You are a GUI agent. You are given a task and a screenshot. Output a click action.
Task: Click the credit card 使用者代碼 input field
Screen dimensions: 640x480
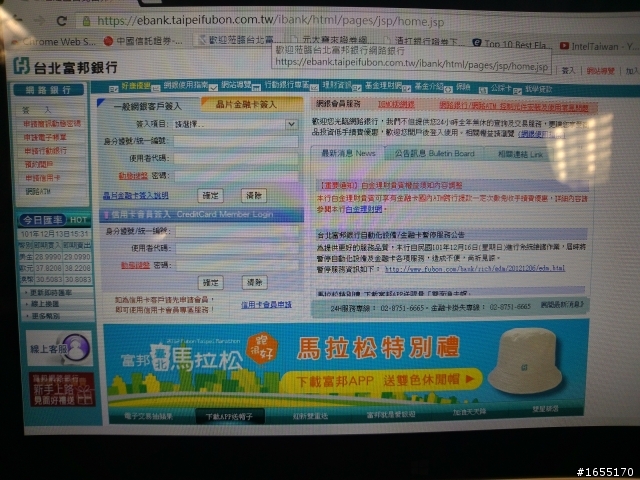pyautogui.click(x=237, y=249)
